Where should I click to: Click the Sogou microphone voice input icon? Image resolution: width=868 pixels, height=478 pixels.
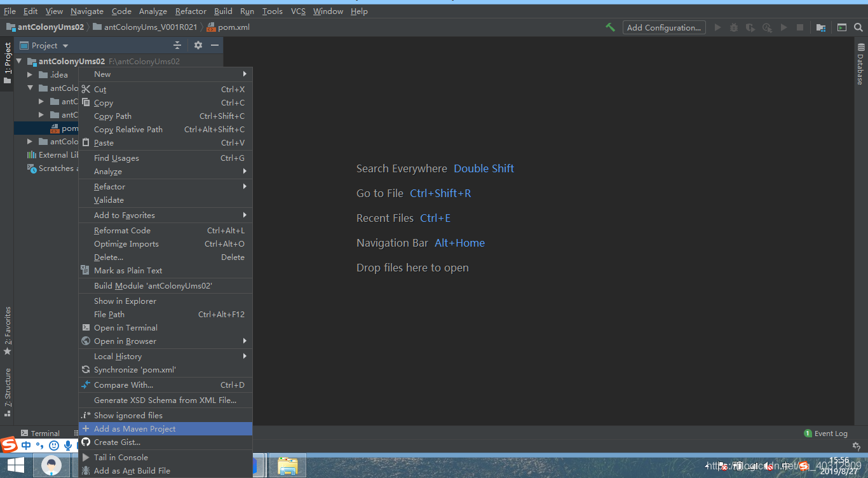[68, 446]
